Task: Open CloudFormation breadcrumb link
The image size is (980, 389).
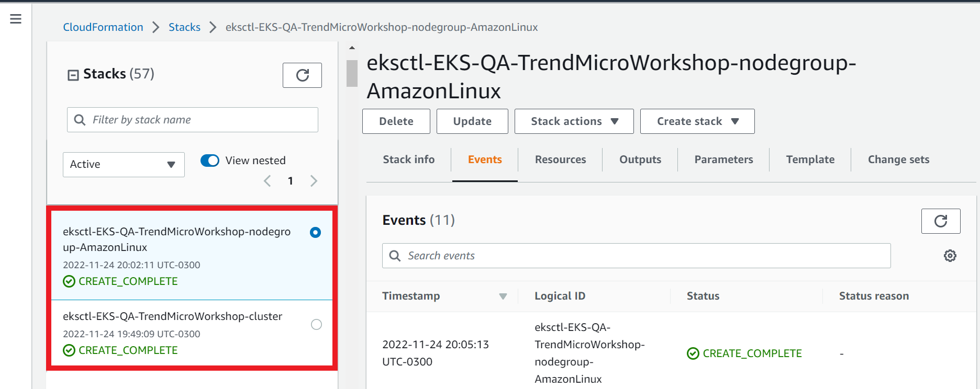Action: point(103,27)
